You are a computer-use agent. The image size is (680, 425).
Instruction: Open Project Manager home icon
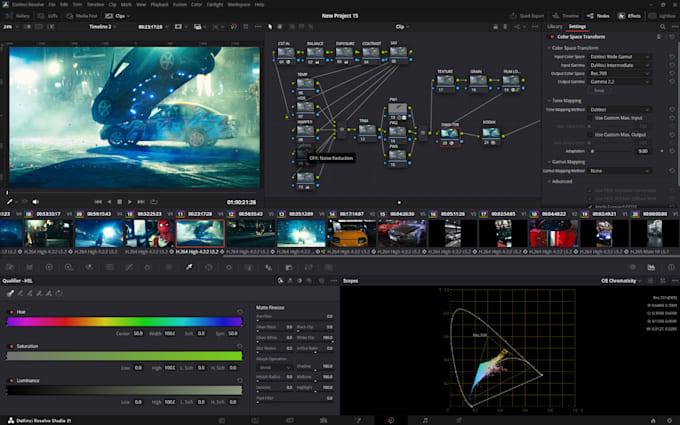pos(653,420)
